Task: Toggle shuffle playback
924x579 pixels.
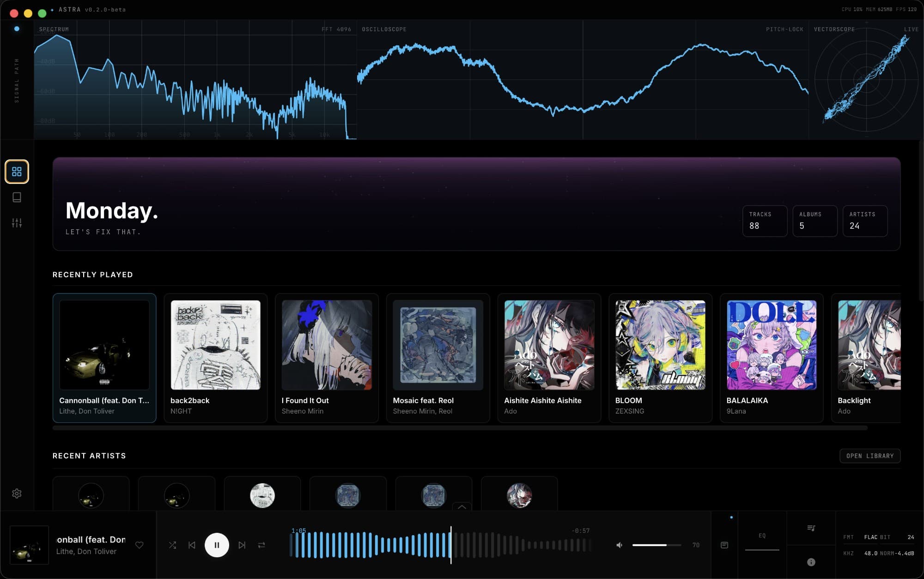Action: (172, 545)
